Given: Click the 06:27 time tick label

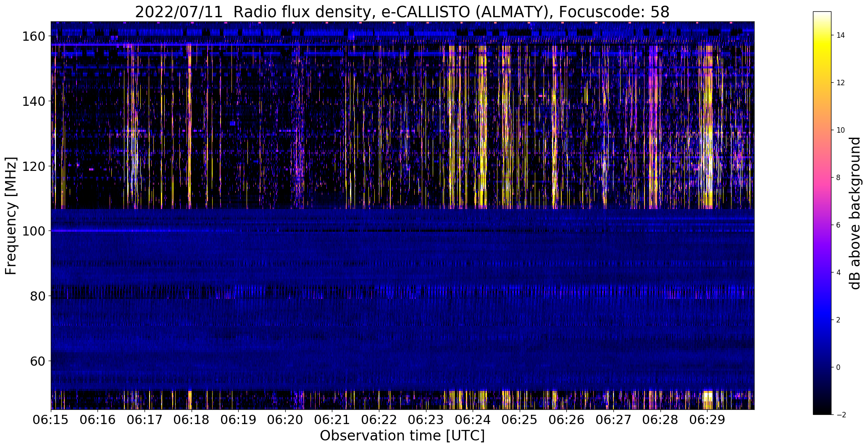Looking at the screenshot, I should coord(613,420).
